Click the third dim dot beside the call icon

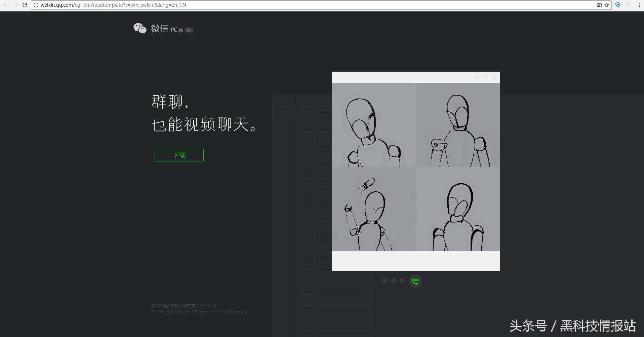click(x=402, y=280)
